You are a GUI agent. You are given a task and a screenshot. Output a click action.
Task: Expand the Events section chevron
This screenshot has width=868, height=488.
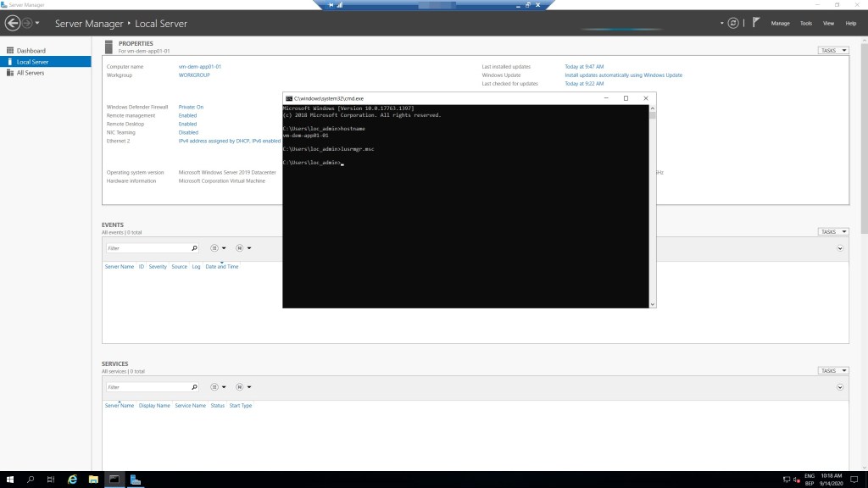point(840,248)
